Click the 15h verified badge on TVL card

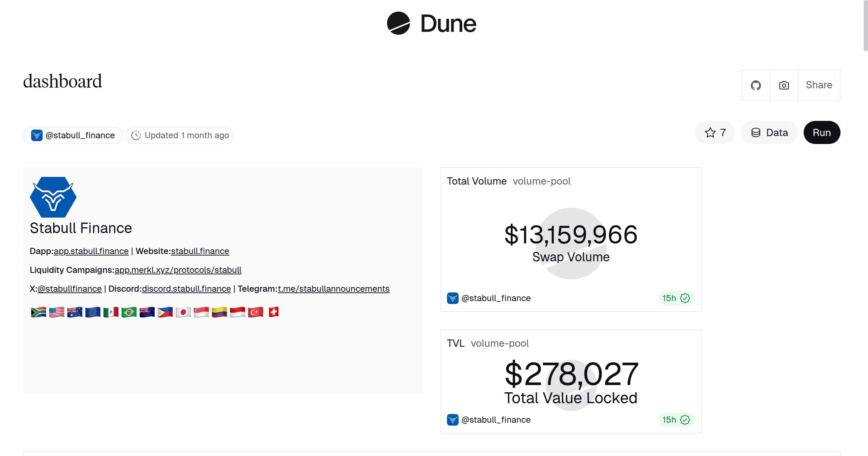click(x=676, y=420)
